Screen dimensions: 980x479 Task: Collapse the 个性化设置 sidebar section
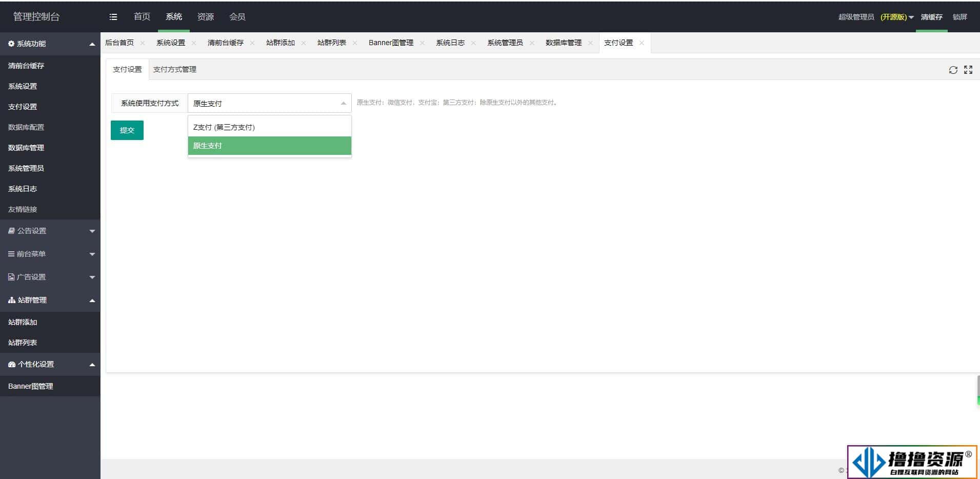(x=50, y=364)
